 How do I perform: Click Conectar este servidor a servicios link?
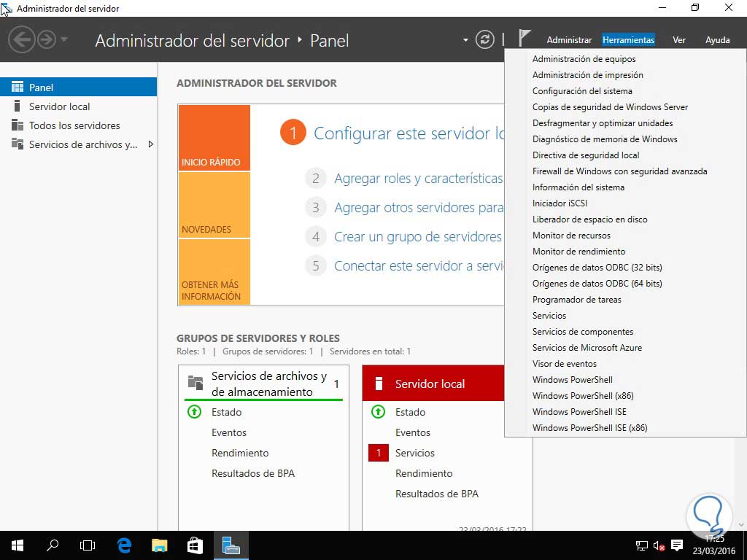(419, 265)
